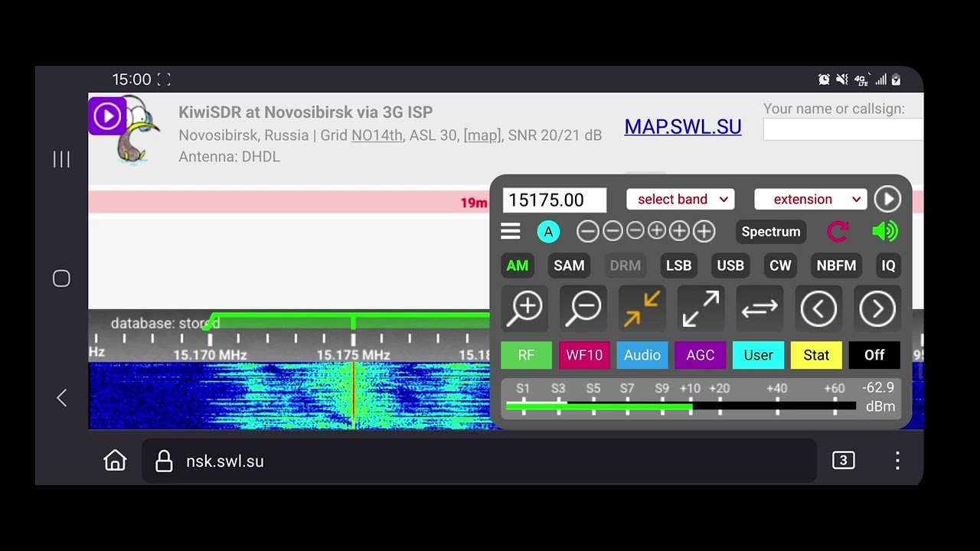Click the 15.175 MHz frequency scale label
The height and width of the screenshot is (551, 980).
click(354, 355)
